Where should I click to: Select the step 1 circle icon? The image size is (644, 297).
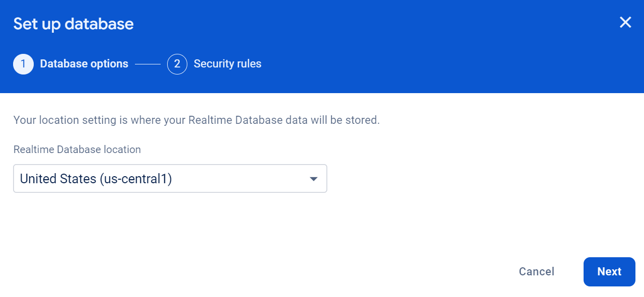pos(23,64)
